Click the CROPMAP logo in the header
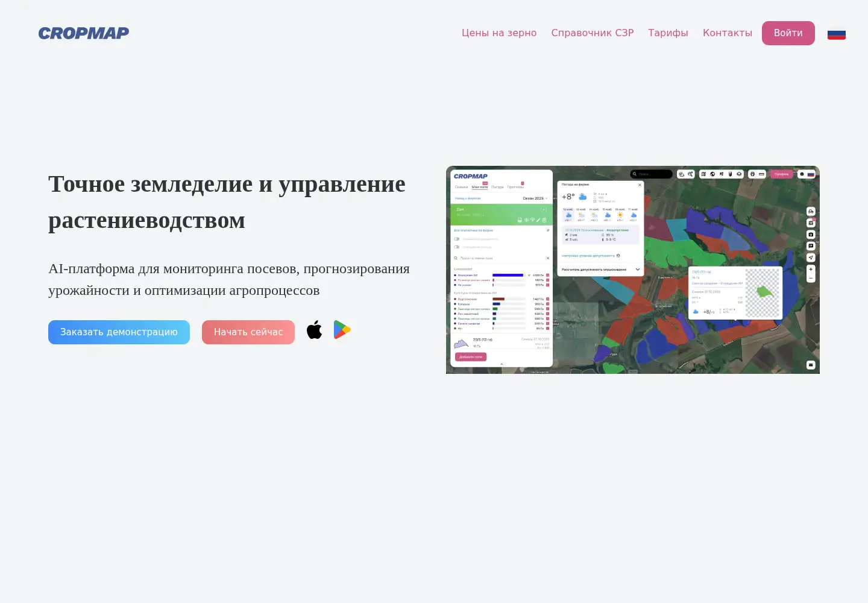868x603 pixels. click(x=84, y=33)
